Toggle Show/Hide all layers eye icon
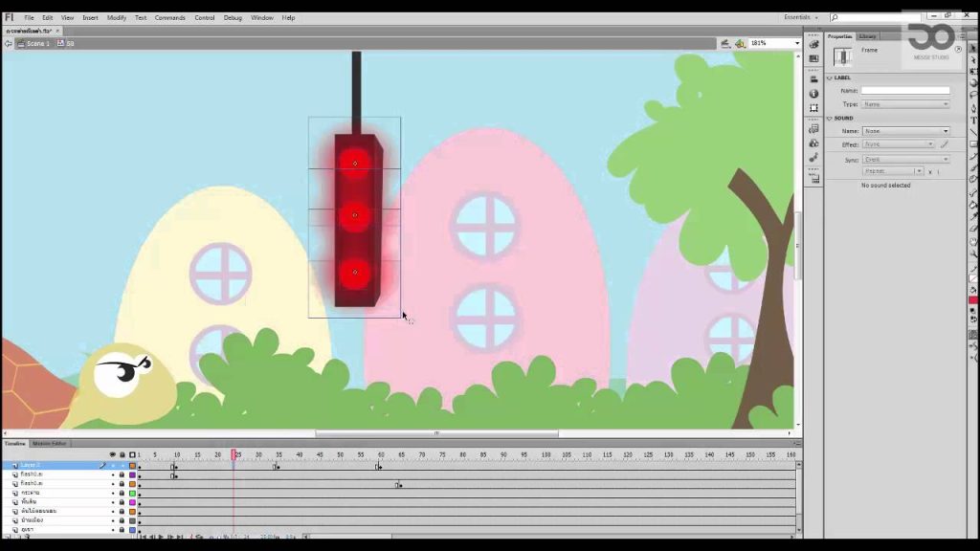 tap(113, 454)
